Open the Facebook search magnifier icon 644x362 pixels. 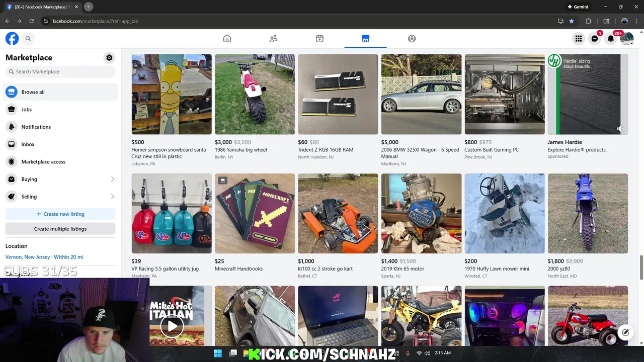[28, 38]
